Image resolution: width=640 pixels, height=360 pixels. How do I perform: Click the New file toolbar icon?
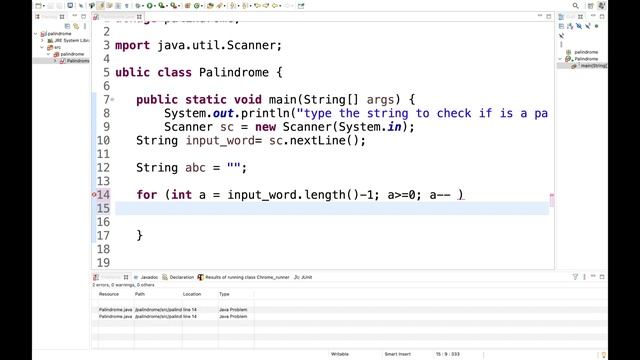pyautogui.click(x=38, y=6)
